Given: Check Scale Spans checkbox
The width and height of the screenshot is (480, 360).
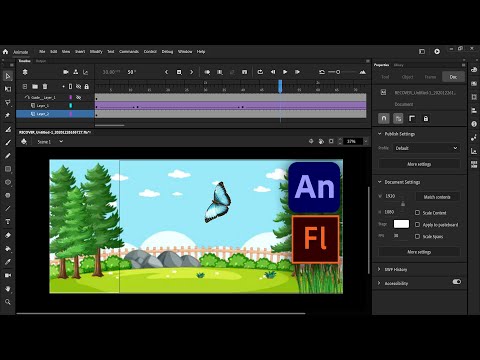Looking at the screenshot, I should coord(417,236).
